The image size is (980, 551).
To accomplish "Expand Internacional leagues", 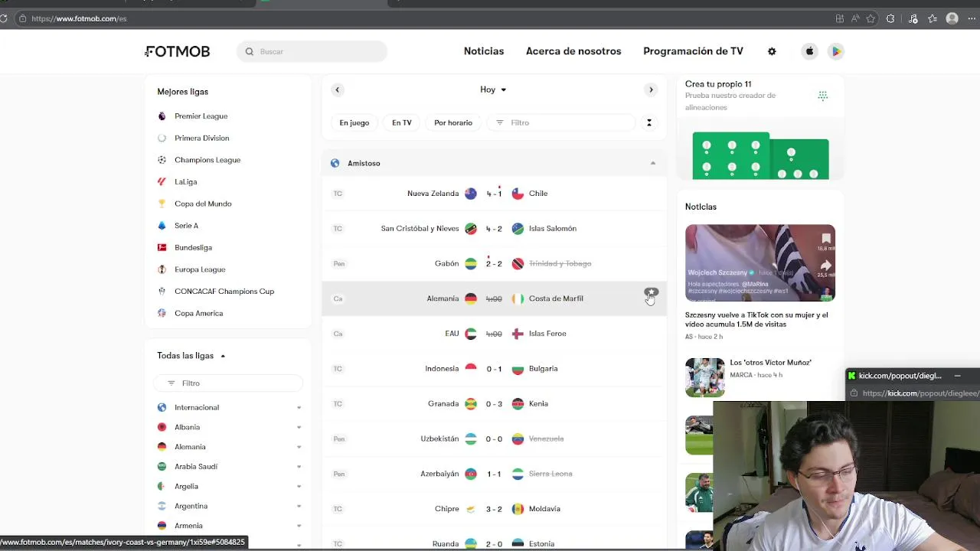I will point(299,408).
